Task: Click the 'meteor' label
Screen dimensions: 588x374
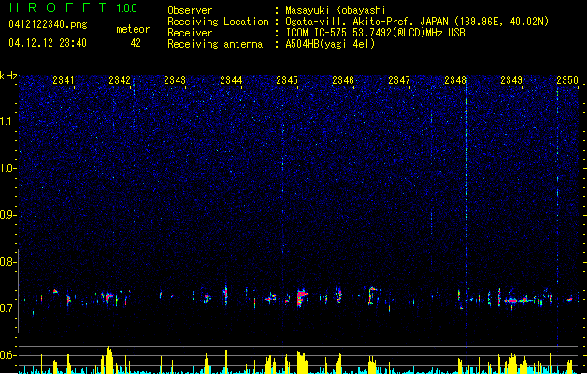Action: [133, 29]
